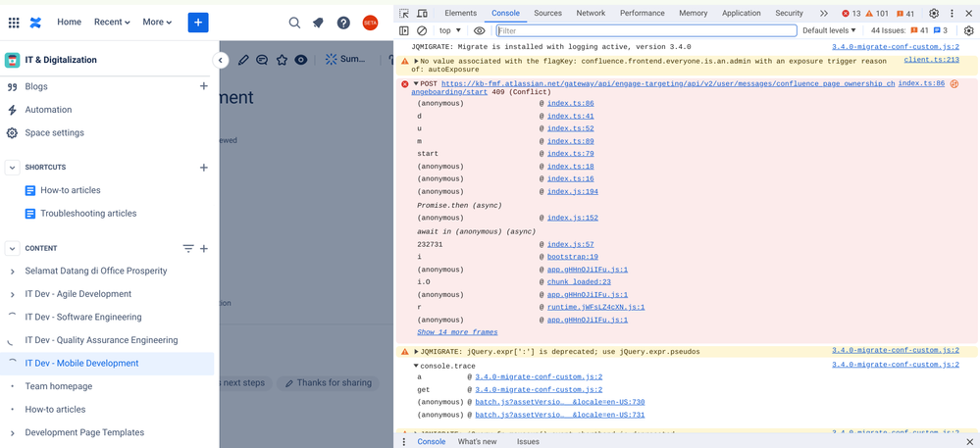Activate DevTools inspect element picker
Image resolution: width=980 pixels, height=448 pixels.
404,13
